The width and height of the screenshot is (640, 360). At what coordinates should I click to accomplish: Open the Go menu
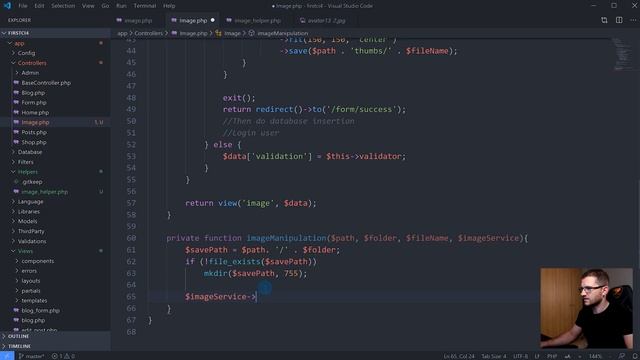click(x=105, y=6)
